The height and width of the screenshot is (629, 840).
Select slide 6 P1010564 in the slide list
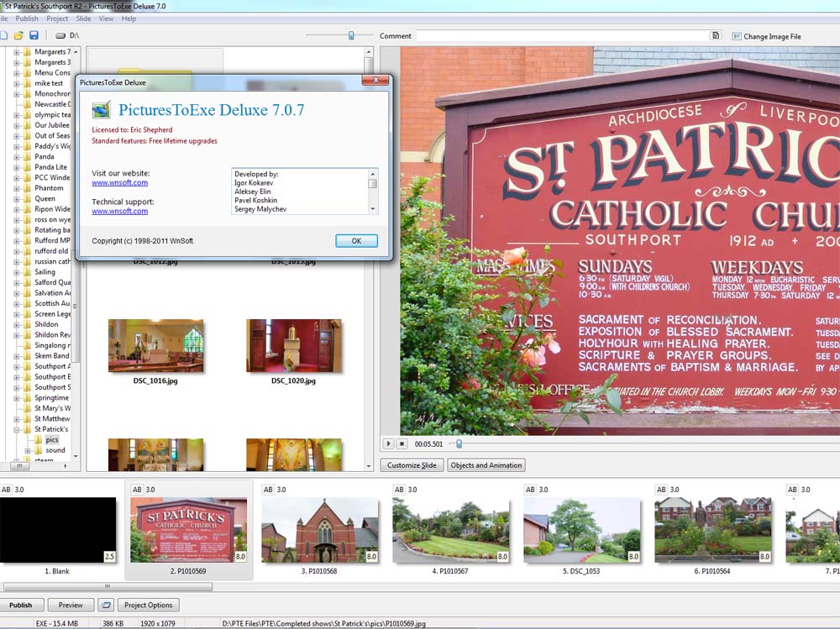pyautogui.click(x=712, y=531)
